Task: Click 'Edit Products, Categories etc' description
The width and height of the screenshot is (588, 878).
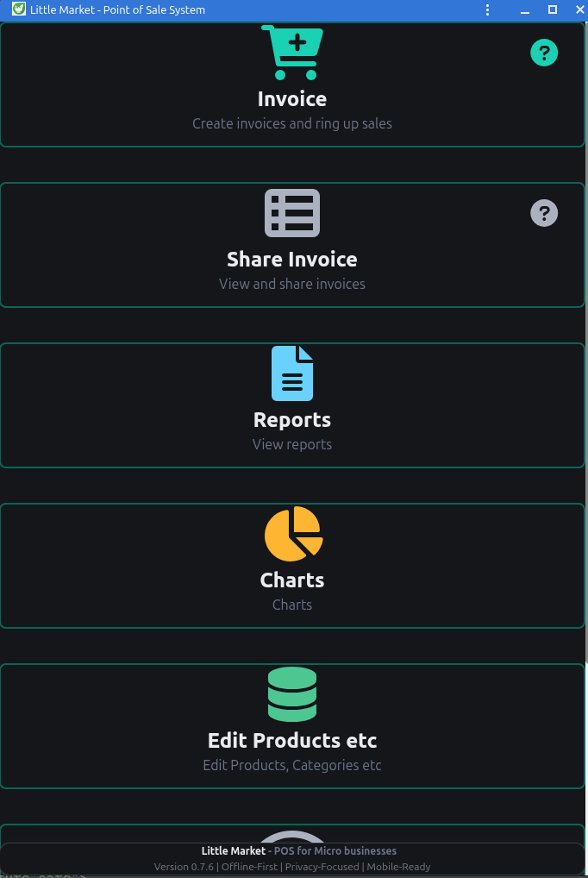Action: (x=291, y=765)
